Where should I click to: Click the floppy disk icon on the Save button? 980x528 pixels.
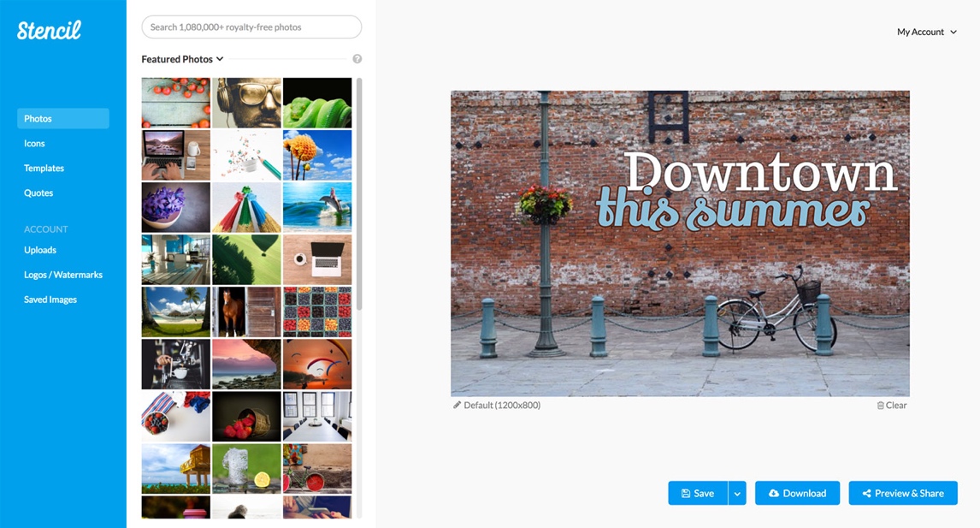(x=685, y=493)
